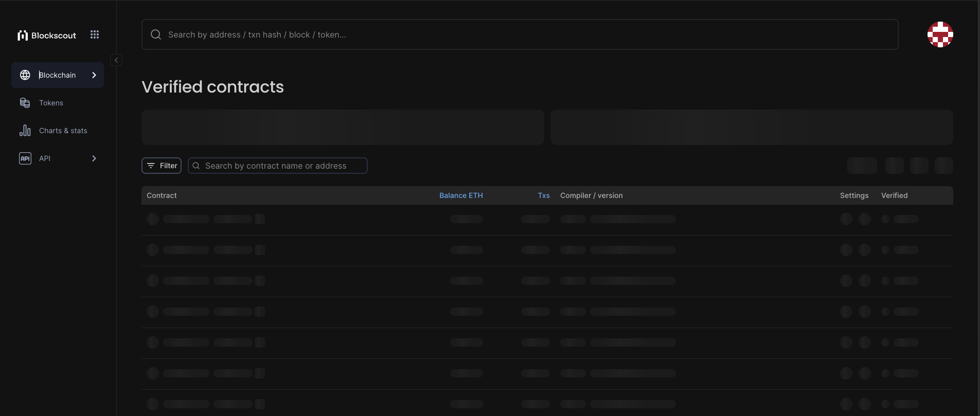Focus the contract name search field
Viewport: 980px width, 416px height.
pos(283,166)
